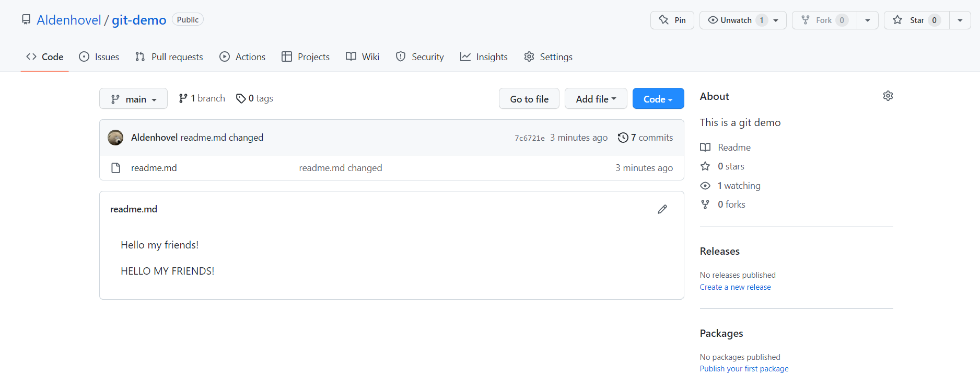
Task: Expand the main branch selector dropdown
Action: tap(133, 98)
